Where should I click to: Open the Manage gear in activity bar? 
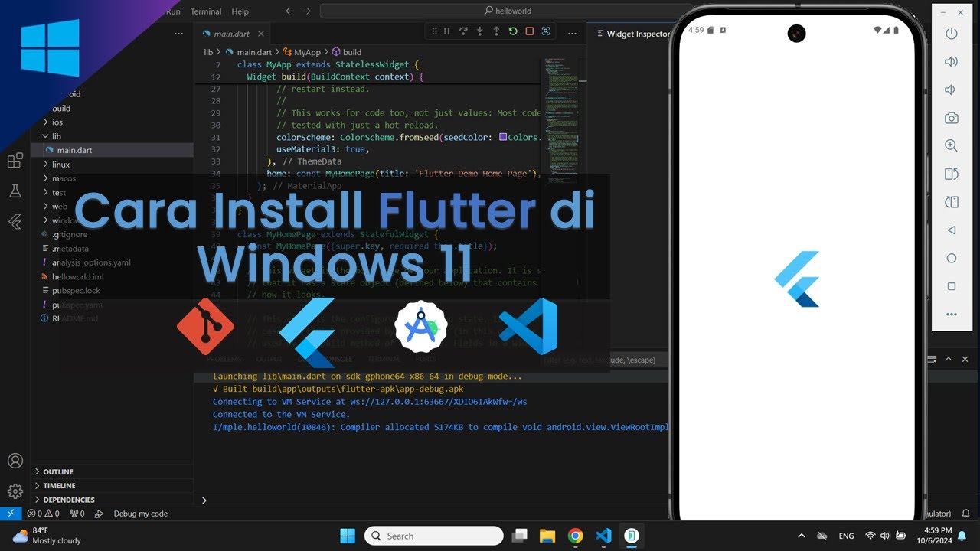click(15, 491)
